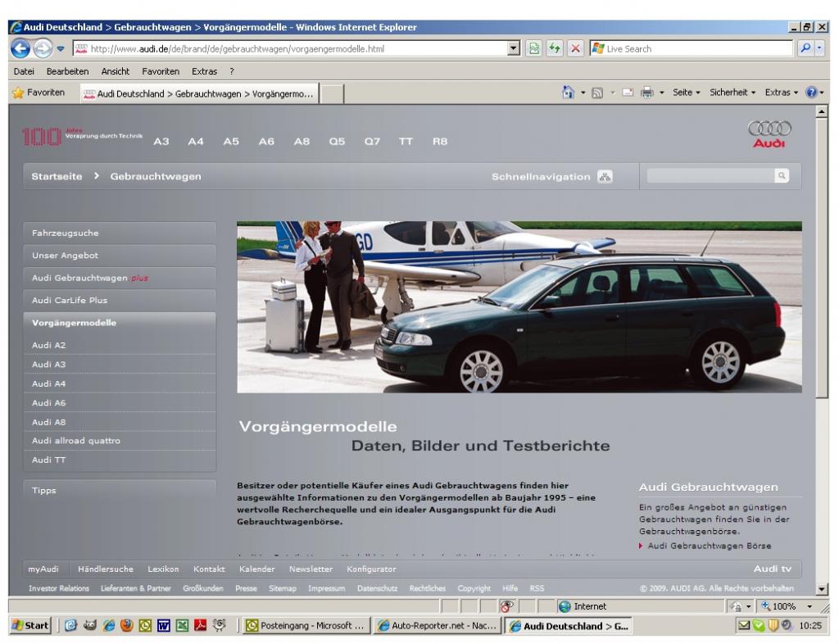Click the RSS feeds icon in the command bar
This screenshot has width=839, height=644.
[597, 93]
